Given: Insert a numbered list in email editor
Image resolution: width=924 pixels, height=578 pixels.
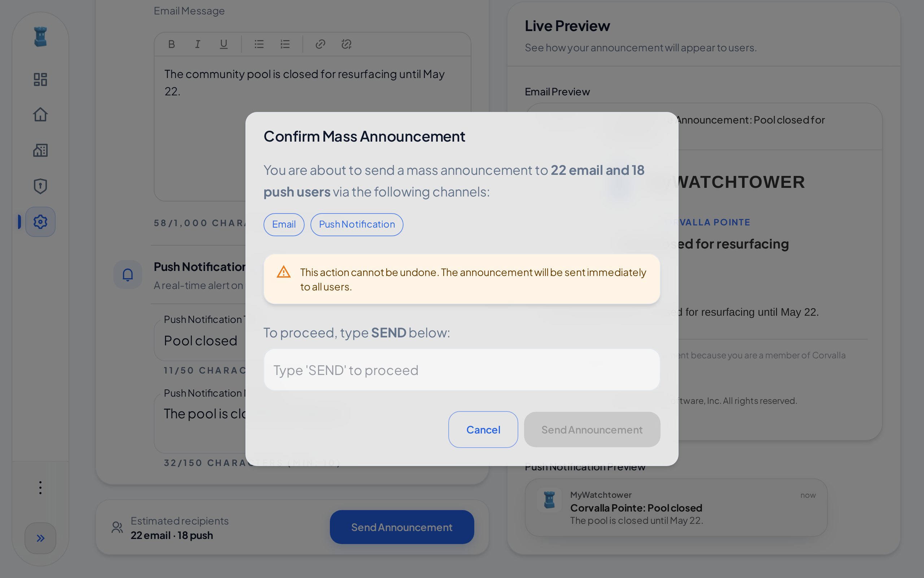Looking at the screenshot, I should [x=285, y=44].
